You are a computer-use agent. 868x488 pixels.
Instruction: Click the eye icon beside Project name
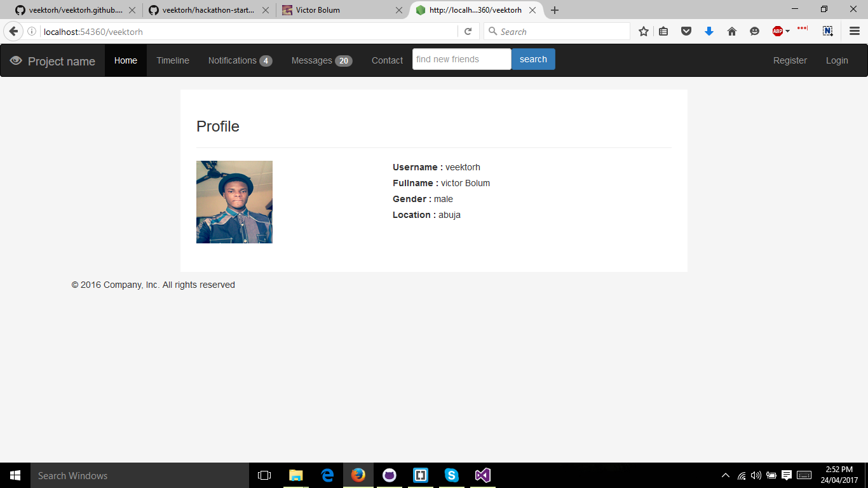15,60
